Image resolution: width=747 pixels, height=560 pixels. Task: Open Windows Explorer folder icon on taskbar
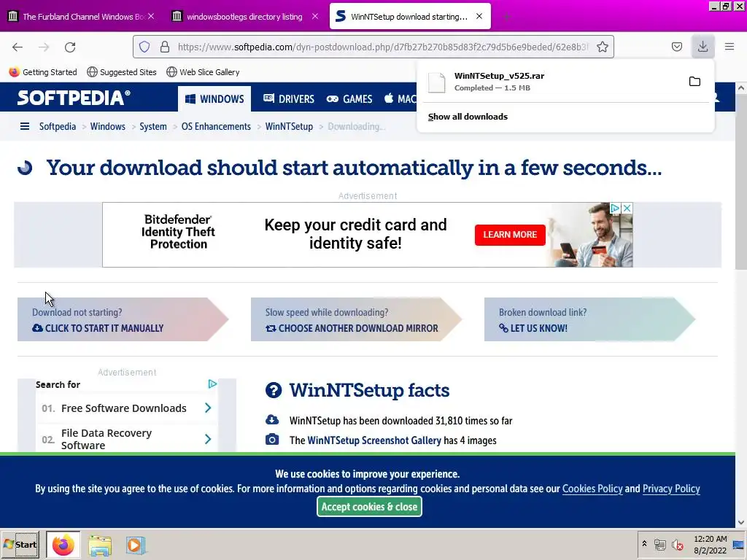(100, 545)
